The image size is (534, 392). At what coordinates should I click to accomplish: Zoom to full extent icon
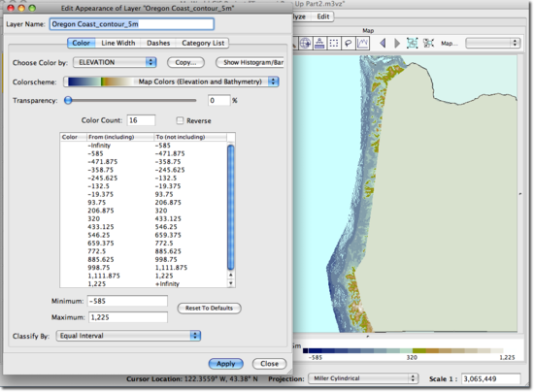point(428,44)
